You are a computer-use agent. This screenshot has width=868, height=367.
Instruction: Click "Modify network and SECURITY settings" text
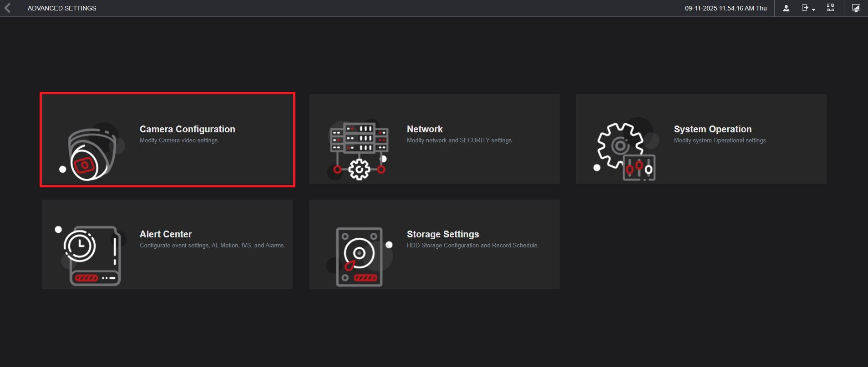pos(460,141)
